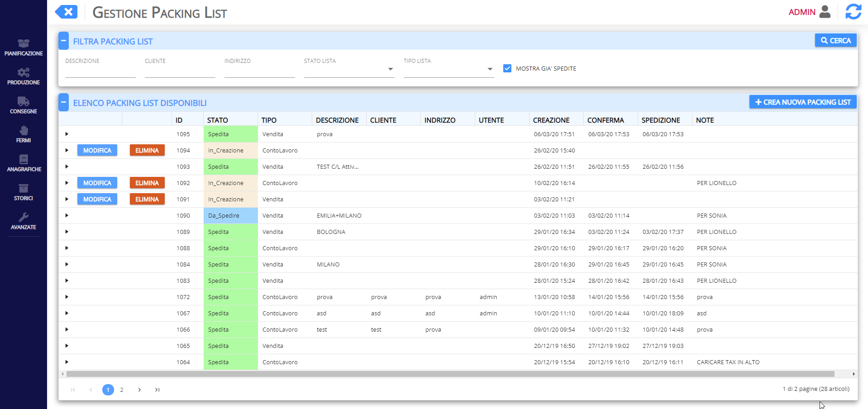Open the ADMIN user profile icon
The width and height of the screenshot is (868, 409).
pos(825,12)
